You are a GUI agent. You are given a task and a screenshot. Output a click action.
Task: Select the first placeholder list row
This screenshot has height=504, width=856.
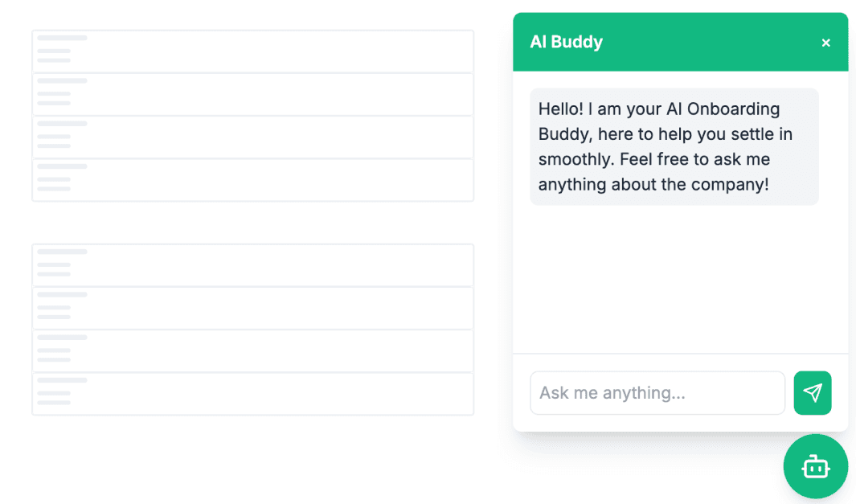point(252,51)
